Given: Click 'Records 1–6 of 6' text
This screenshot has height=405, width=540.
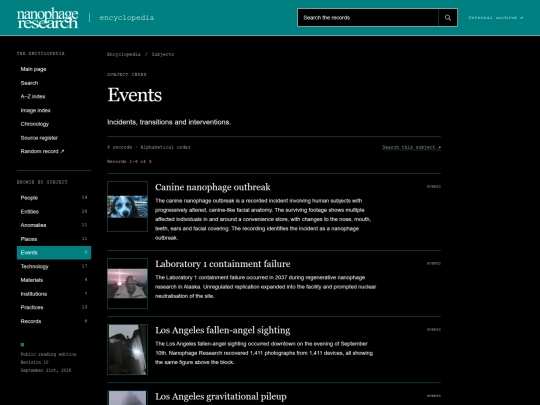Looking at the screenshot, I should point(129,162).
